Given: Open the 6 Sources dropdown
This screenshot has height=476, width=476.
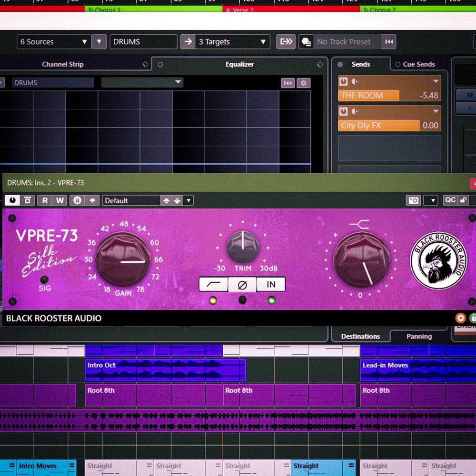Looking at the screenshot, I should coord(54,41).
